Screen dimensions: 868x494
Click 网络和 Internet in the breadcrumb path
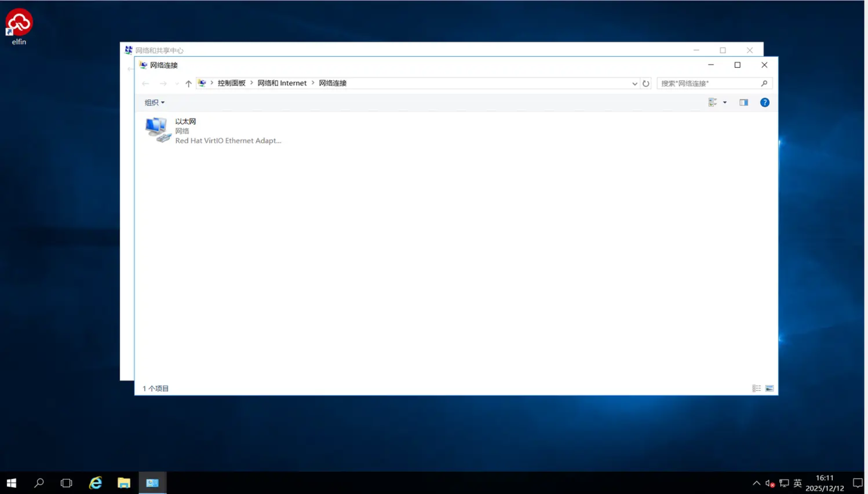pos(282,83)
